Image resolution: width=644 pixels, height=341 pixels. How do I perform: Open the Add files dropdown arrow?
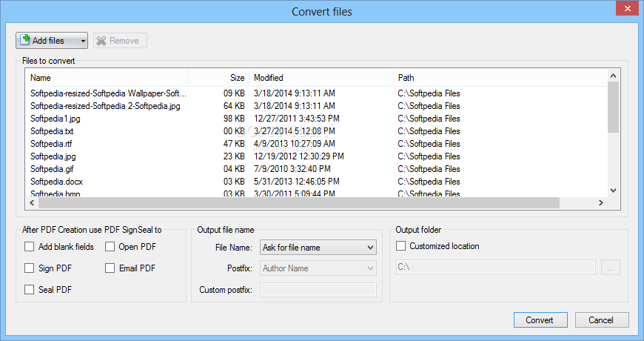click(x=82, y=41)
